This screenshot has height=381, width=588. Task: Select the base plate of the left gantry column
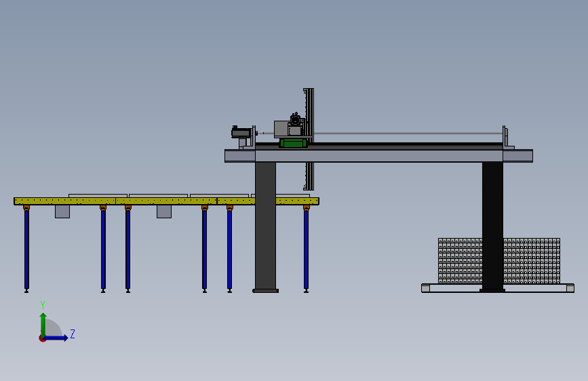click(265, 291)
